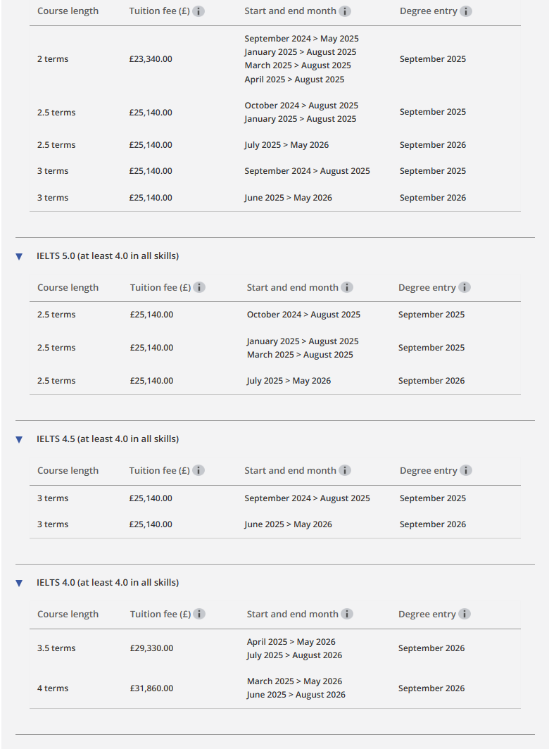
Task: Open Tuition fee info icon under IELTS 5.0
Action: click(199, 287)
